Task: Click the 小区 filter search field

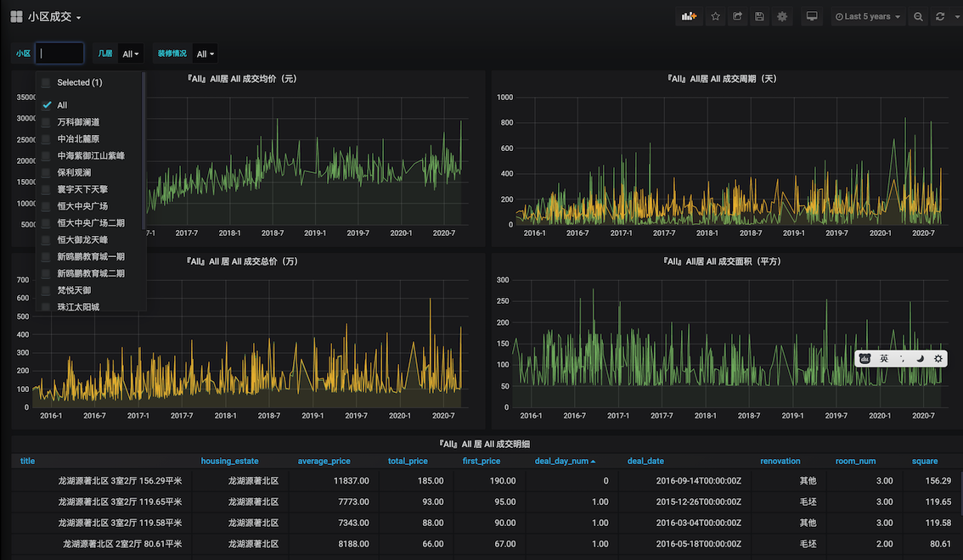Action: pyautogui.click(x=59, y=53)
